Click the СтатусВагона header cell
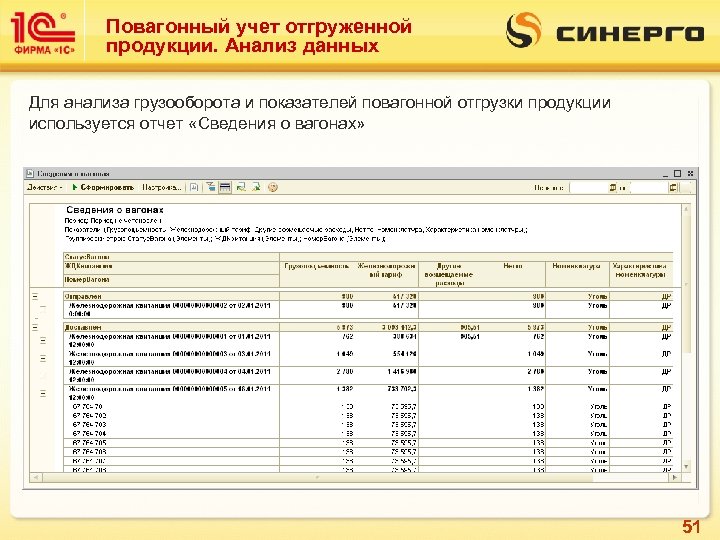Screen dimensions: 720x540 tap(171, 257)
